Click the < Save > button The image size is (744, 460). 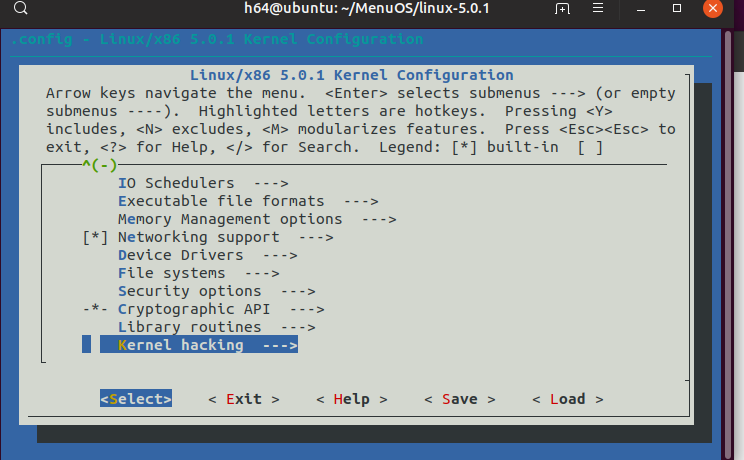(x=460, y=399)
